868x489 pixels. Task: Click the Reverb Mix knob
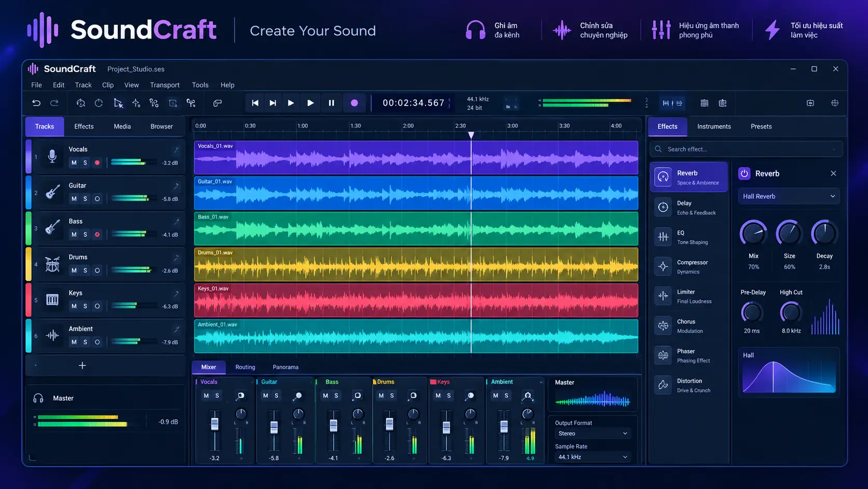pyautogui.click(x=753, y=233)
